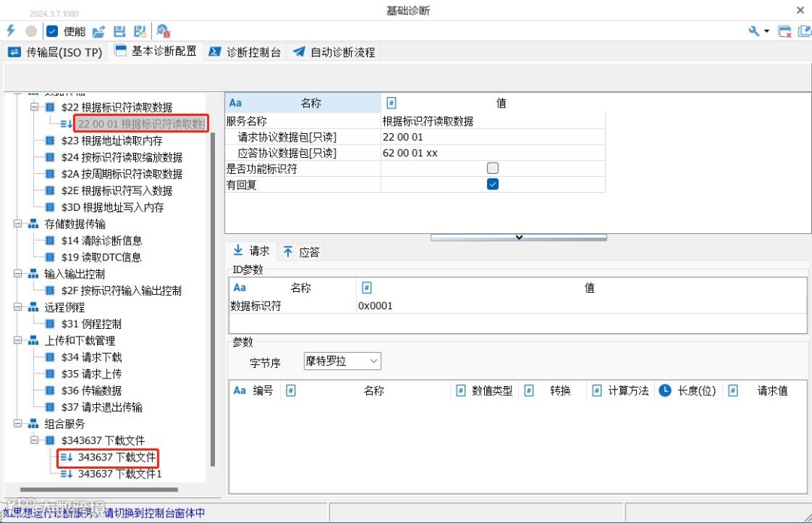Click the 远程例程 group folder icon

pos(33,307)
